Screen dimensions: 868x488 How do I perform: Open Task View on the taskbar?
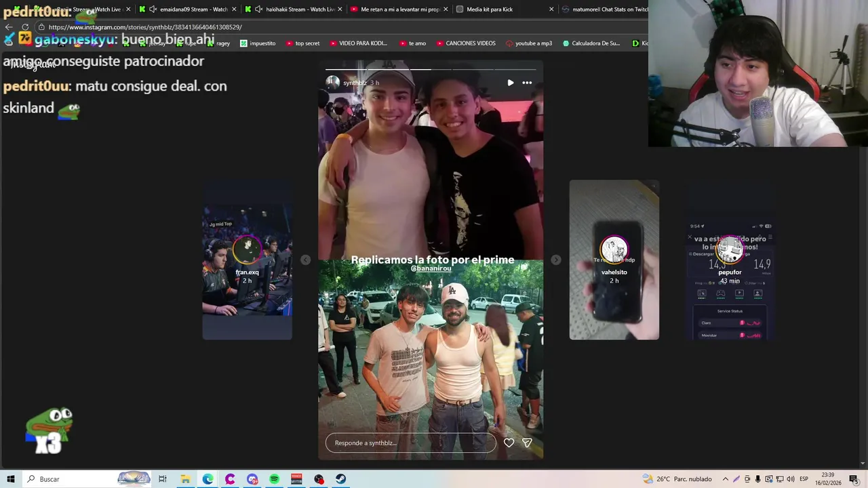click(163, 479)
